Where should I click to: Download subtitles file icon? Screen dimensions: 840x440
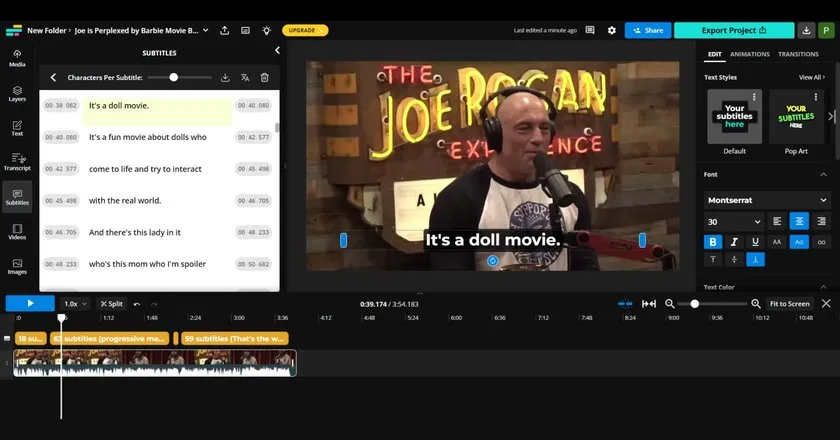click(226, 78)
